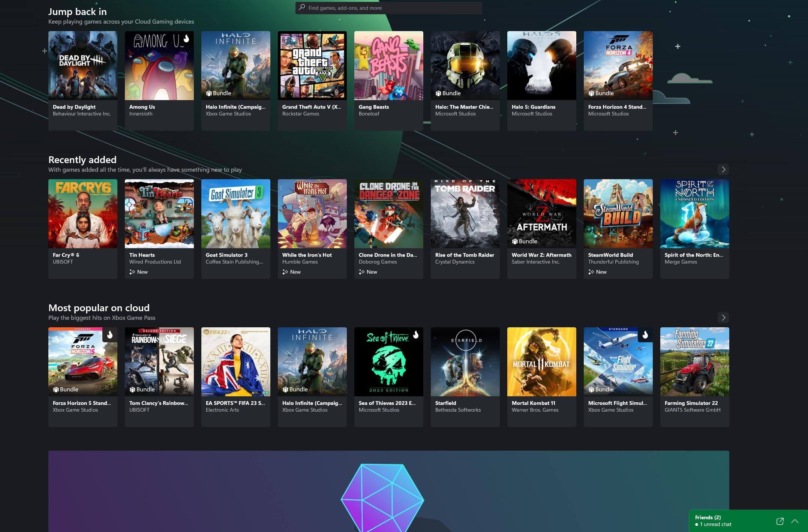Pop out the Friends panel
This screenshot has width=808, height=532.
[780, 521]
